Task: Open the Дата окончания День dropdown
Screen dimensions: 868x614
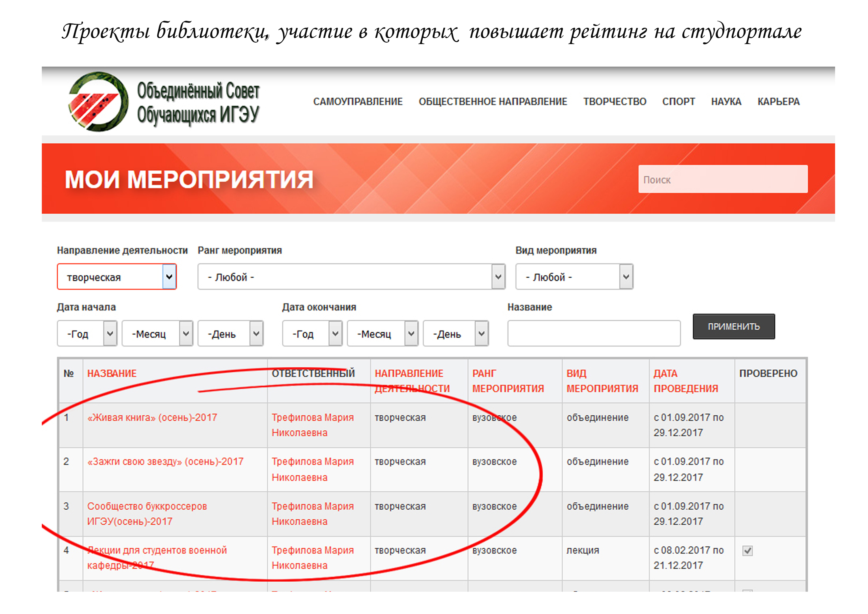Action: [456, 334]
